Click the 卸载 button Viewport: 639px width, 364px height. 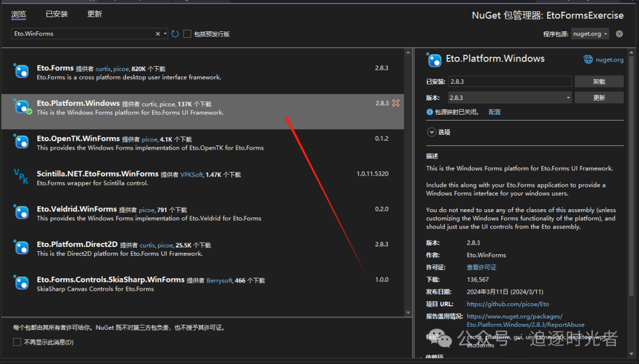[x=599, y=82]
